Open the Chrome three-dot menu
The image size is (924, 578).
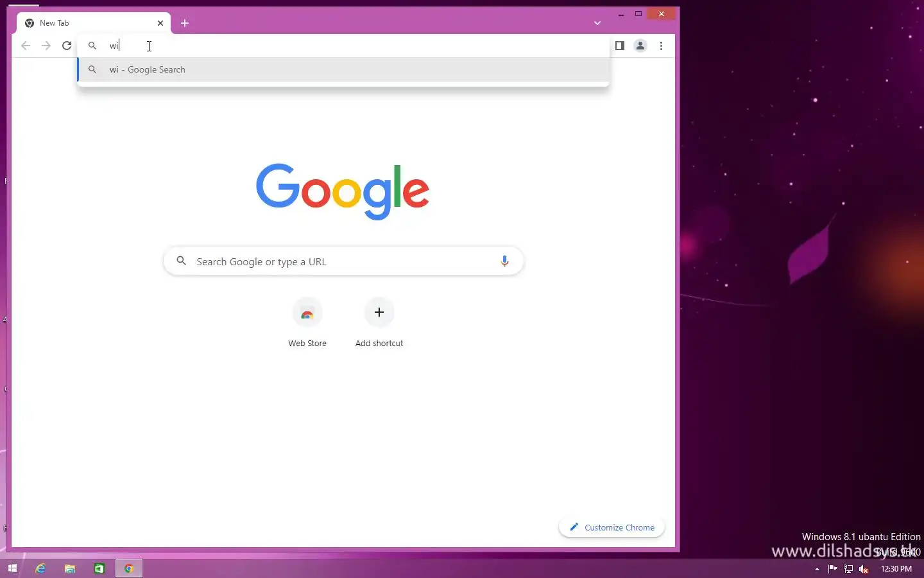click(x=661, y=46)
